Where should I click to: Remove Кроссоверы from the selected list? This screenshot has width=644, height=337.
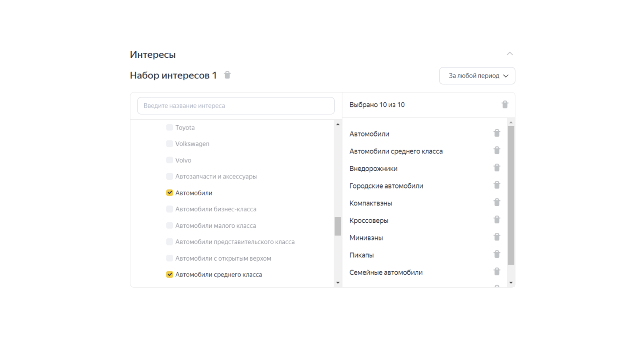(497, 220)
